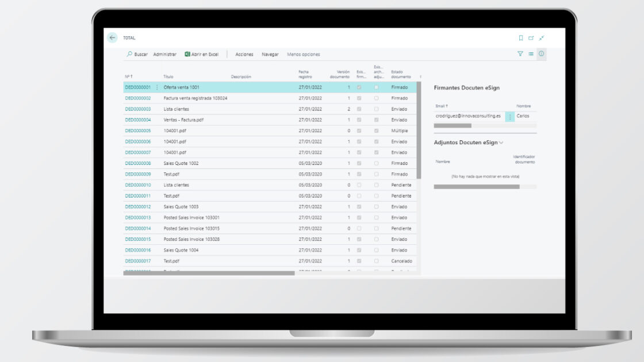Click the back arrow button
The image size is (644, 362).
tap(112, 38)
